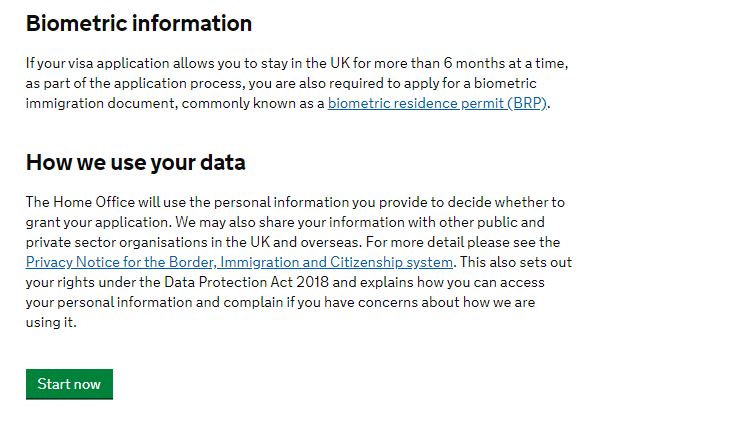Click the final words 'using it.'
Viewport: 745px width, 421px height.
click(x=51, y=322)
